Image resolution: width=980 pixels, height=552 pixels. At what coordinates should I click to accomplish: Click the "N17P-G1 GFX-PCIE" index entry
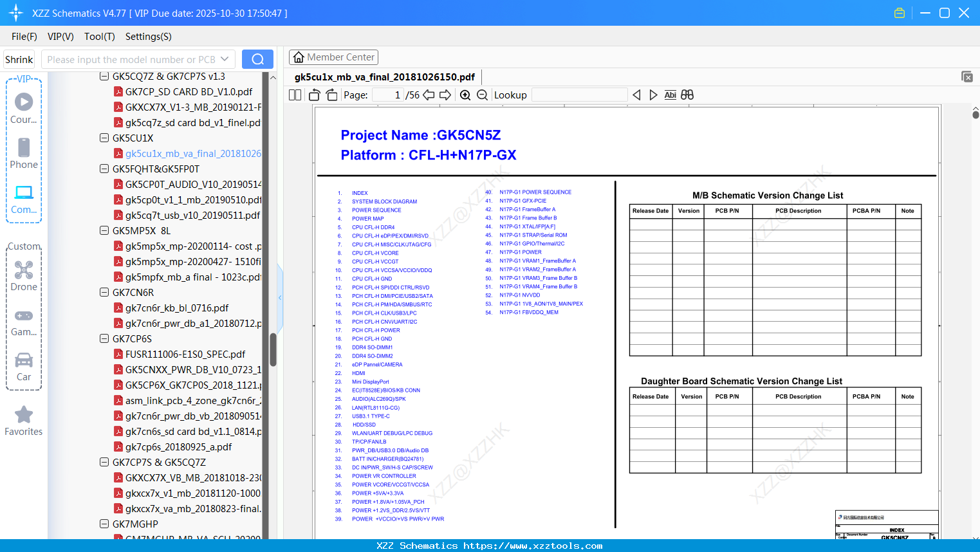[522, 201]
